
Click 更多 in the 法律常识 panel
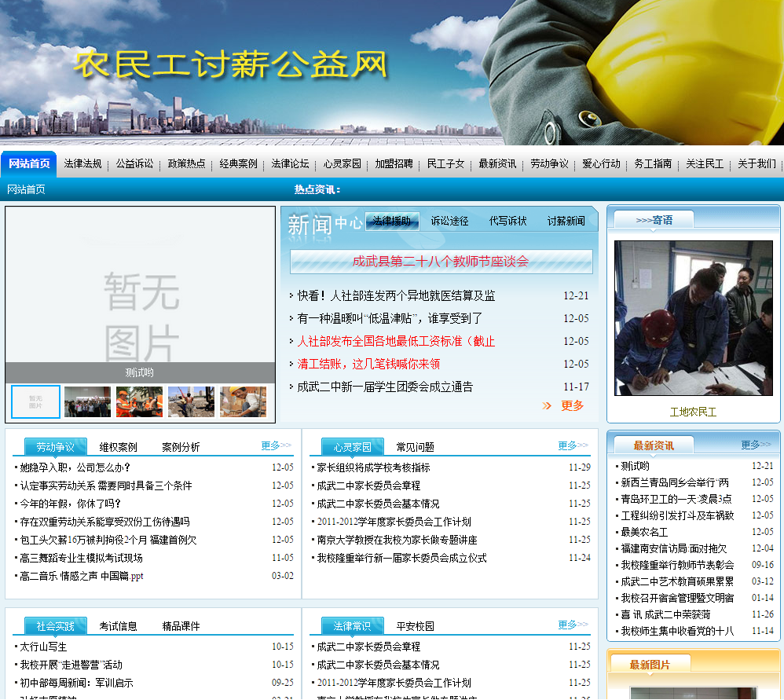coord(573,625)
